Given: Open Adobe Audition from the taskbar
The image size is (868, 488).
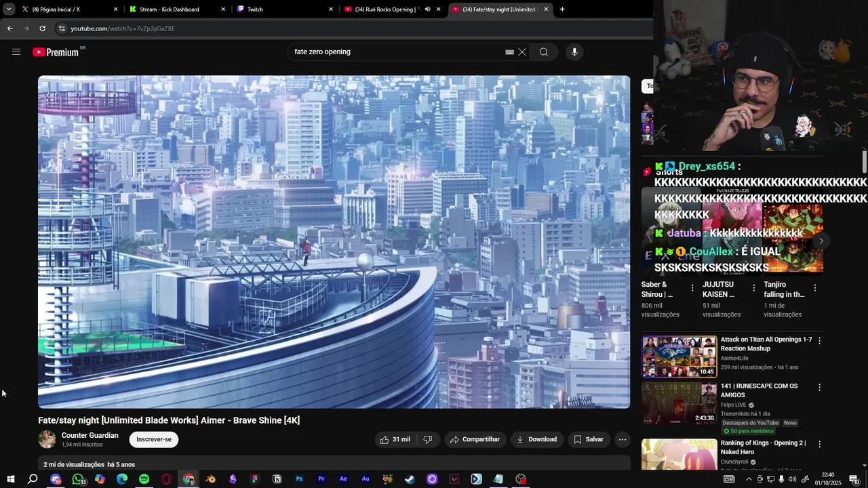Looking at the screenshot, I should pyautogui.click(x=366, y=479).
